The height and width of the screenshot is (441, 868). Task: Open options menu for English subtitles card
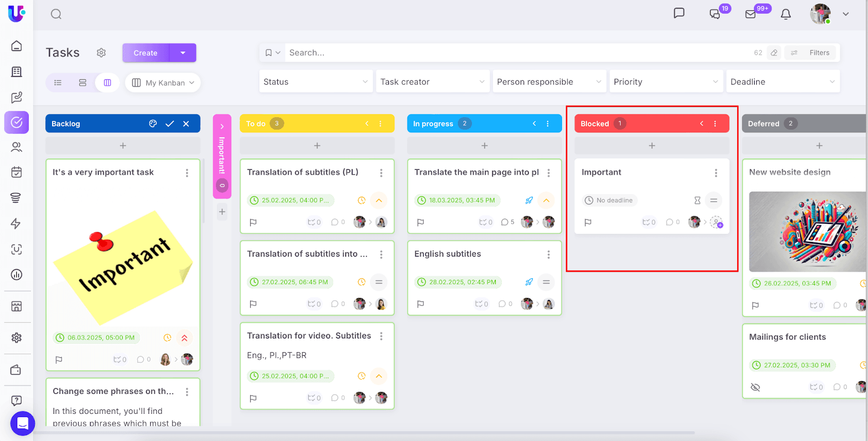548,254
